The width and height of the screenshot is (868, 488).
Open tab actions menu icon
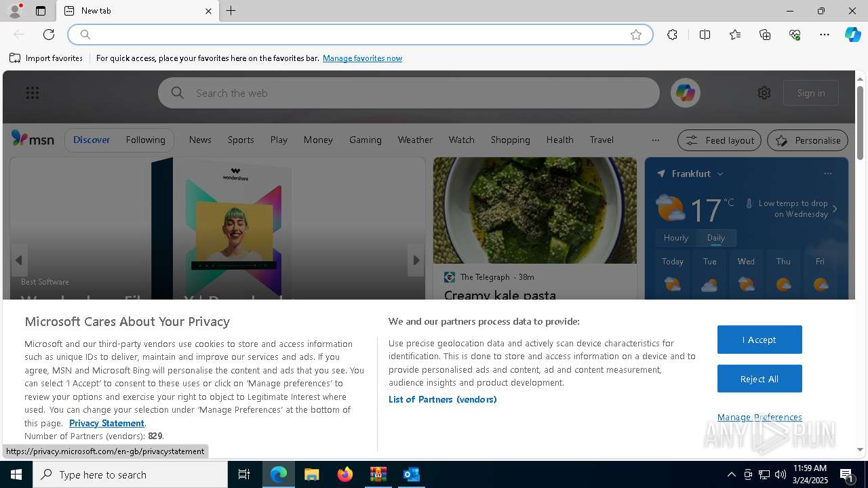(41, 11)
